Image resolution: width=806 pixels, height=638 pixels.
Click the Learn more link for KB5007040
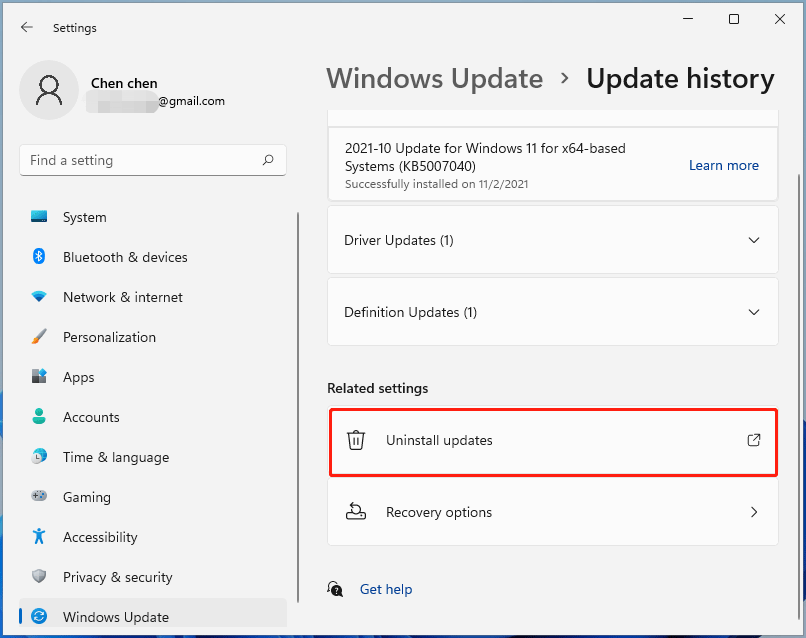click(724, 165)
